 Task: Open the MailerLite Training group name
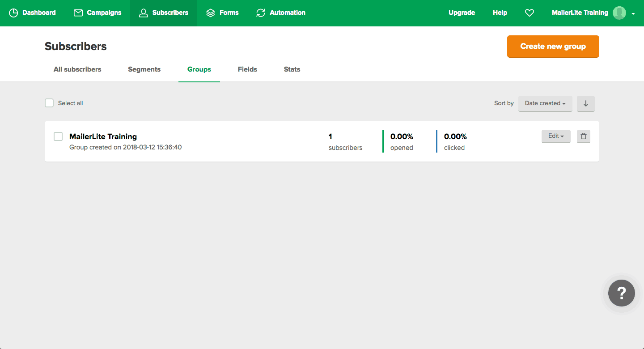pos(103,136)
